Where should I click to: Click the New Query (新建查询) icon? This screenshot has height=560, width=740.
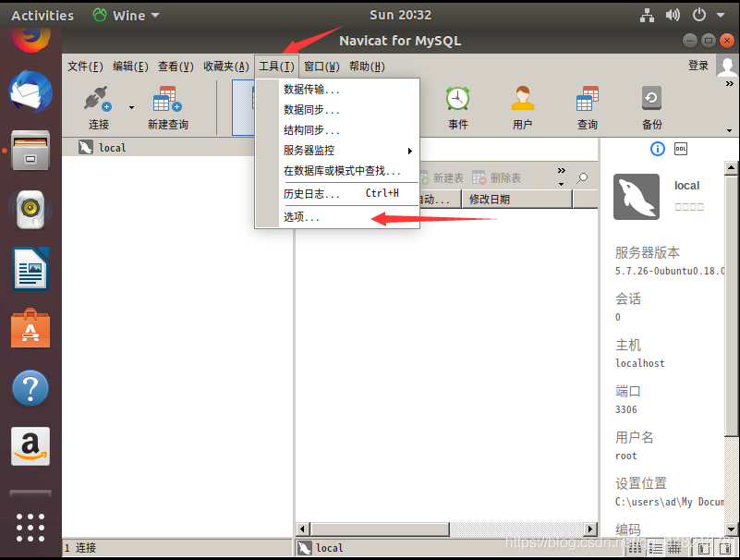pyautogui.click(x=167, y=107)
